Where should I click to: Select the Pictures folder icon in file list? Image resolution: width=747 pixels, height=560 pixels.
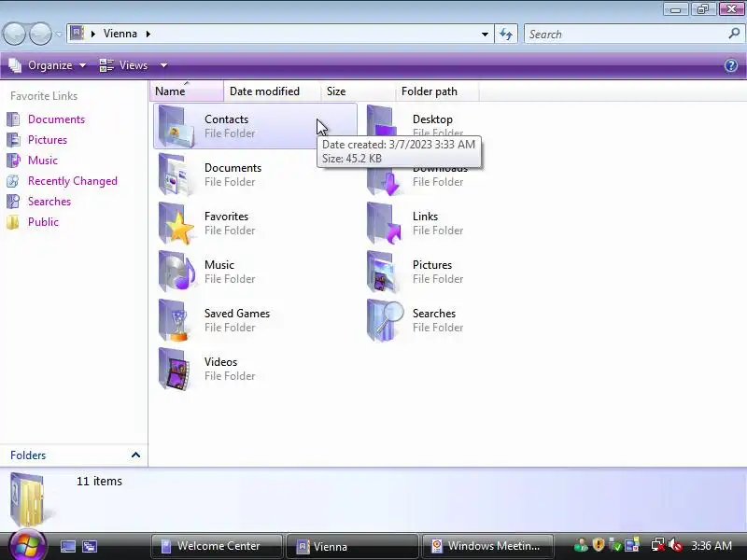click(x=384, y=272)
